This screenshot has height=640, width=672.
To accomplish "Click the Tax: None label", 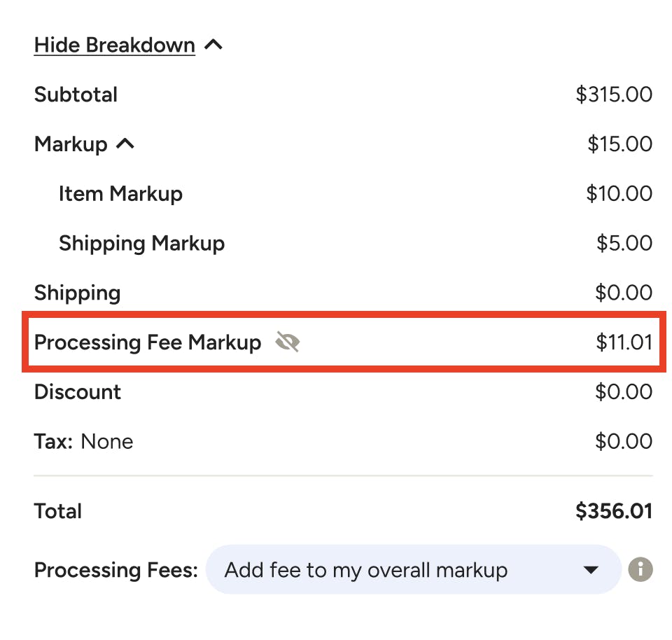I will 83,441.
